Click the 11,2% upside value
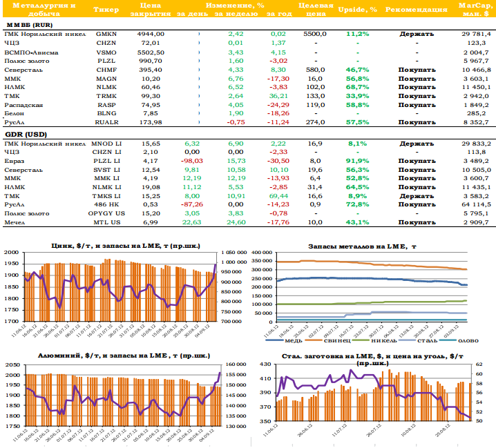This screenshot has height=448, width=496. click(x=357, y=34)
